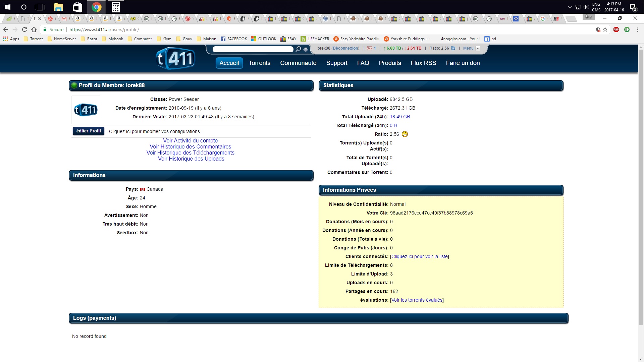Click the blocked content shield icon in address bar
This screenshot has height=362, width=644.
[x=598, y=29]
